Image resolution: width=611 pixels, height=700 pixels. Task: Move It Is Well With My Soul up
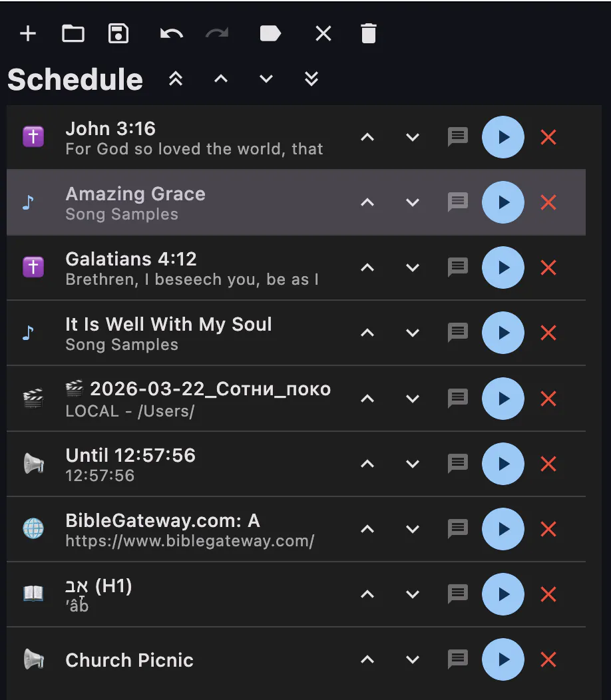click(x=367, y=333)
